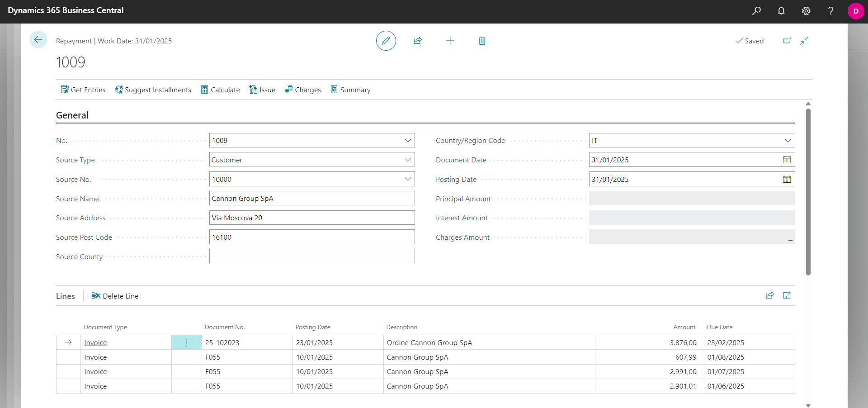868x408 pixels.
Task: Sort by Due Date column header
Action: (720, 327)
